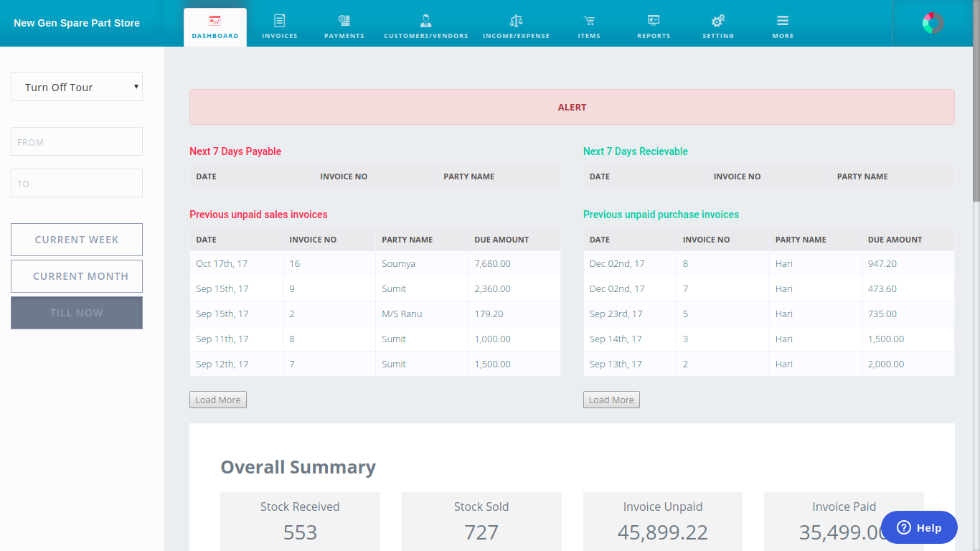Click the Stock Received 553 card
Image resolution: width=980 pixels, height=551 pixels.
pyautogui.click(x=300, y=522)
